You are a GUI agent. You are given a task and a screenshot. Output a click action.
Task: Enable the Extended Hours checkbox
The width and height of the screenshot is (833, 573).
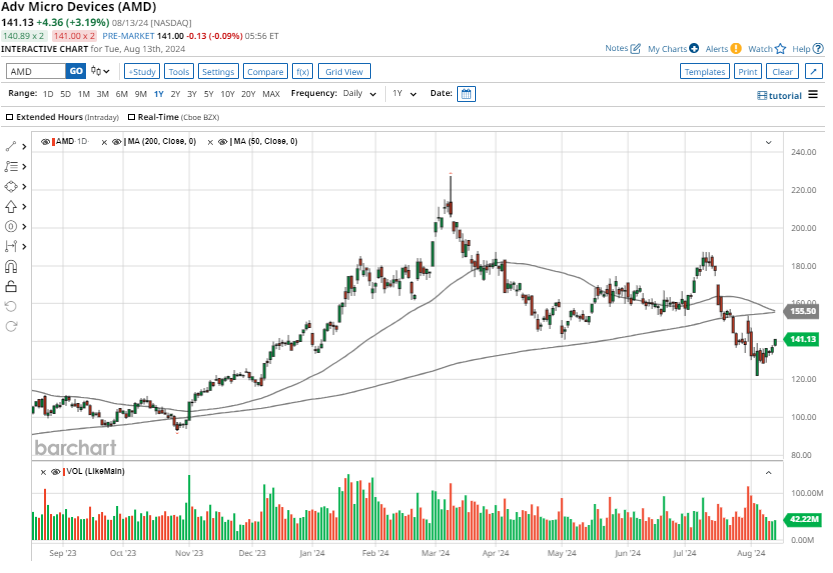pyautogui.click(x=10, y=118)
